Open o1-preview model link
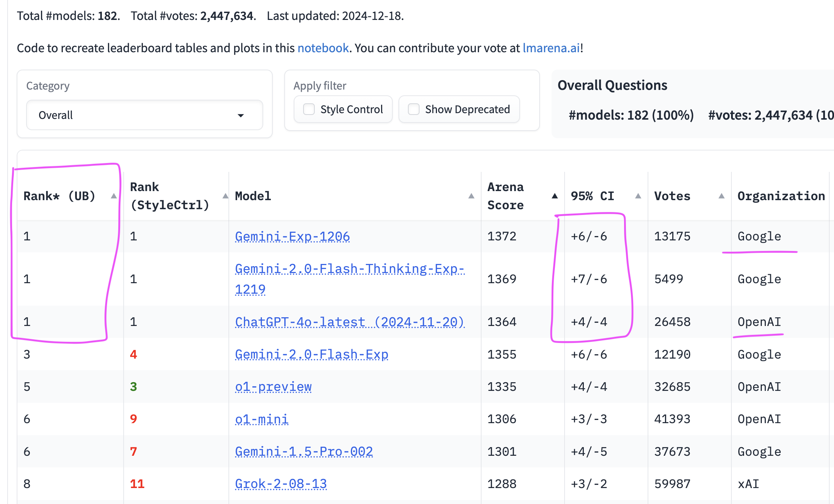The height and width of the screenshot is (504, 834). point(273,387)
